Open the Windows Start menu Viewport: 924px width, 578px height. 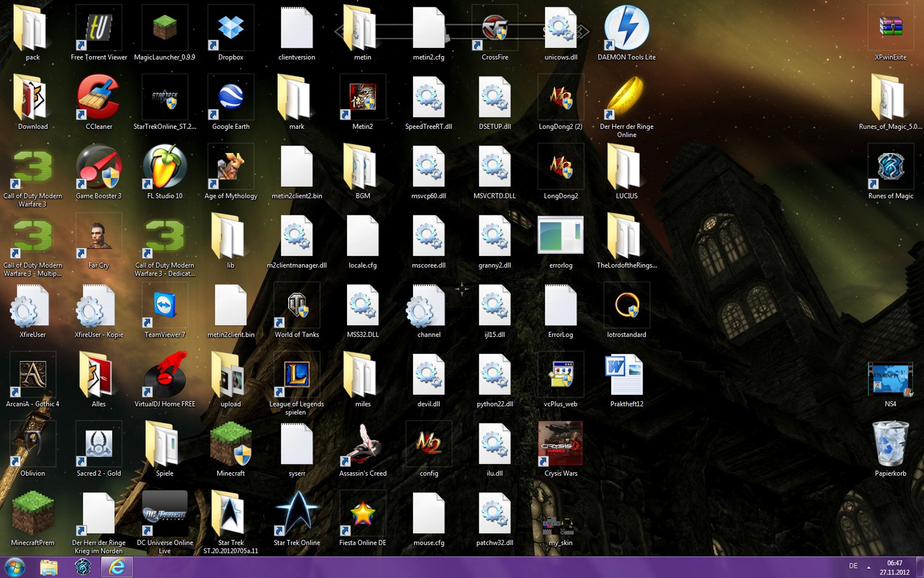pyautogui.click(x=15, y=567)
